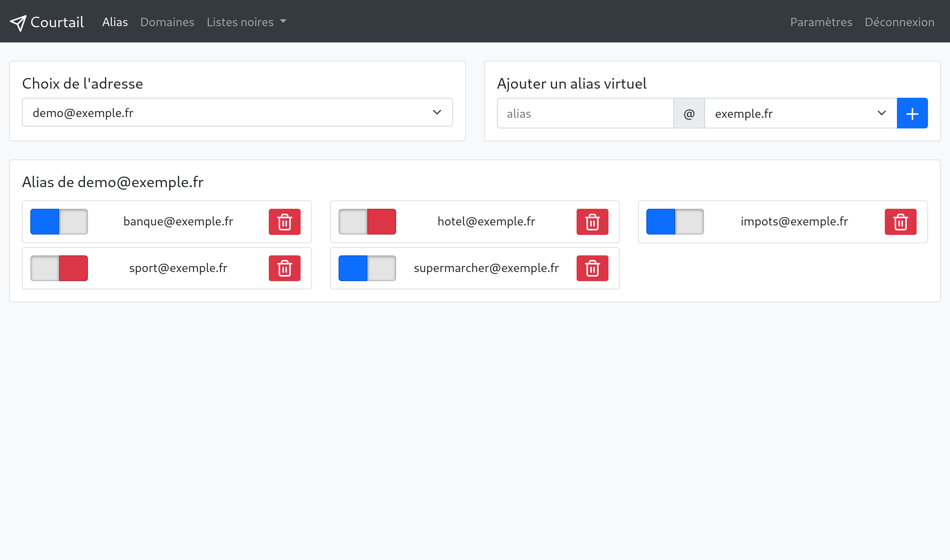The height and width of the screenshot is (560, 950).
Task: Click Déconnexion to log out
Action: click(899, 22)
